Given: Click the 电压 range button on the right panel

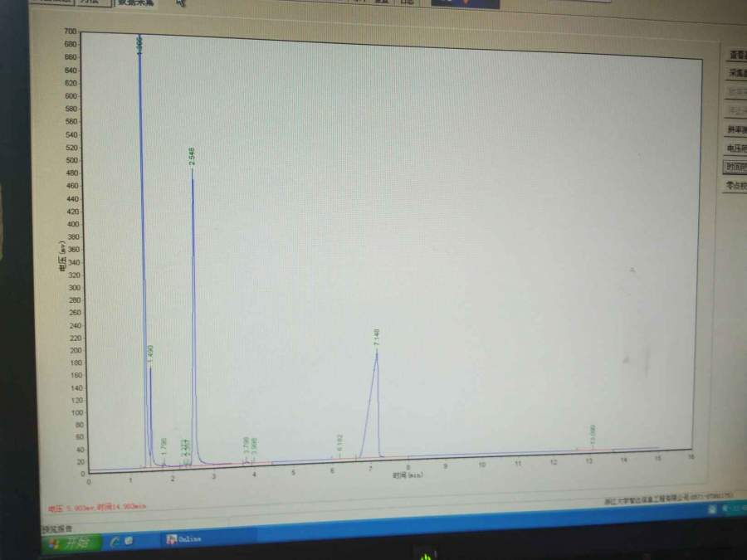Looking at the screenshot, I should click(736, 149).
